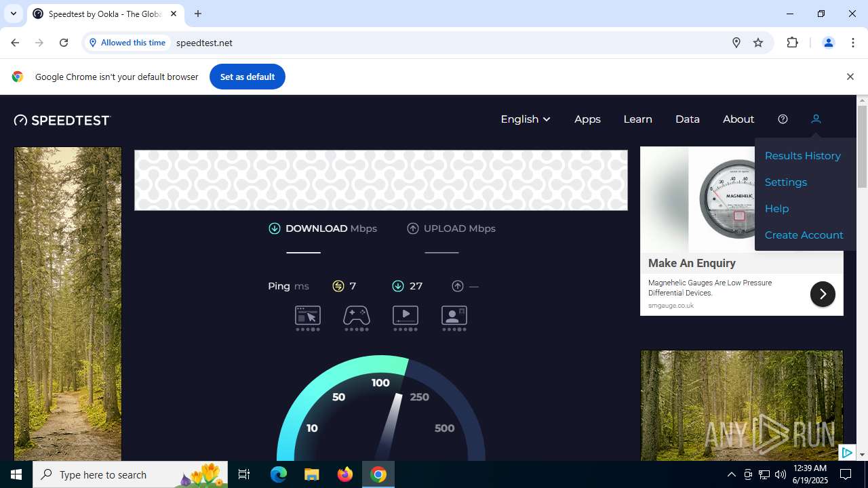Image resolution: width=868 pixels, height=488 pixels.
Task: Open Task View on taskbar
Action: pos(245,474)
